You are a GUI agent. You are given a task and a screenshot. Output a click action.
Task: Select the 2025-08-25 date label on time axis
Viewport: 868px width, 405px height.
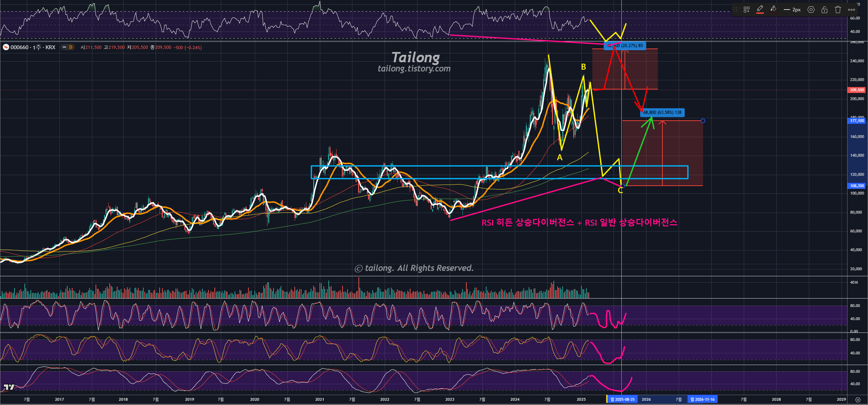click(x=622, y=399)
